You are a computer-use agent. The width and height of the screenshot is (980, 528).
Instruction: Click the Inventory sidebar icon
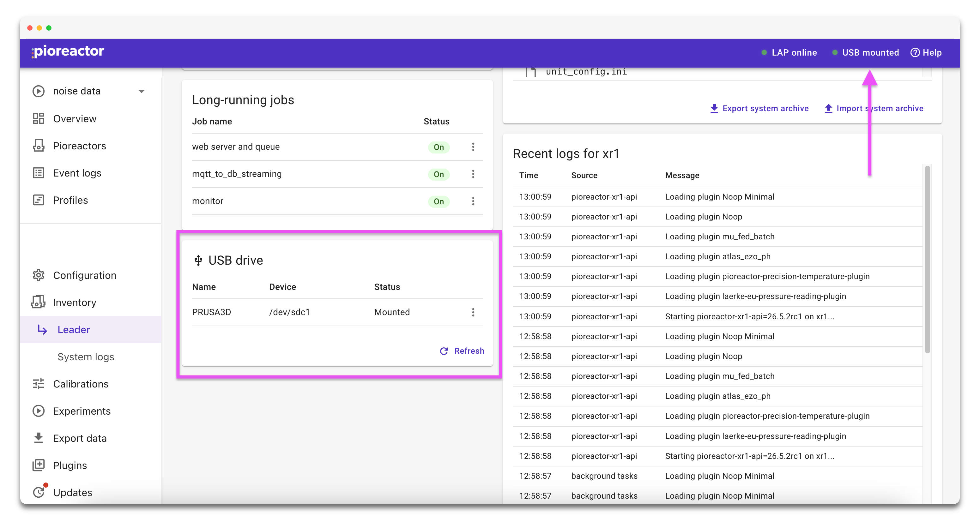click(39, 303)
